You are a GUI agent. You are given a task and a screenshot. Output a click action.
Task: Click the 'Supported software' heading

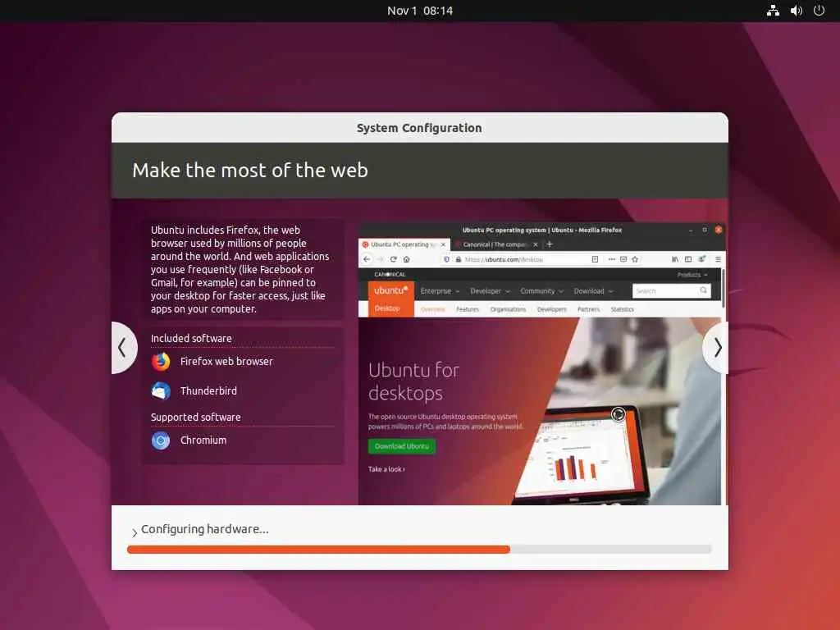(195, 418)
